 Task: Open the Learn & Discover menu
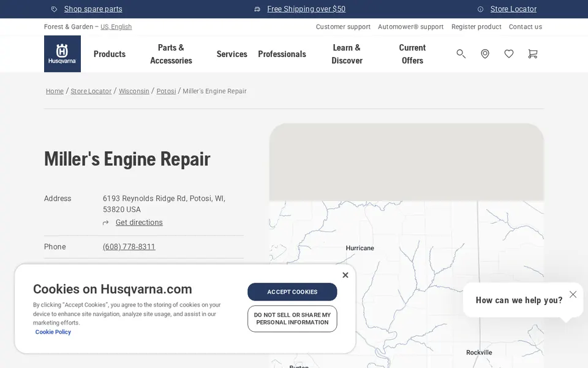[x=347, y=54]
